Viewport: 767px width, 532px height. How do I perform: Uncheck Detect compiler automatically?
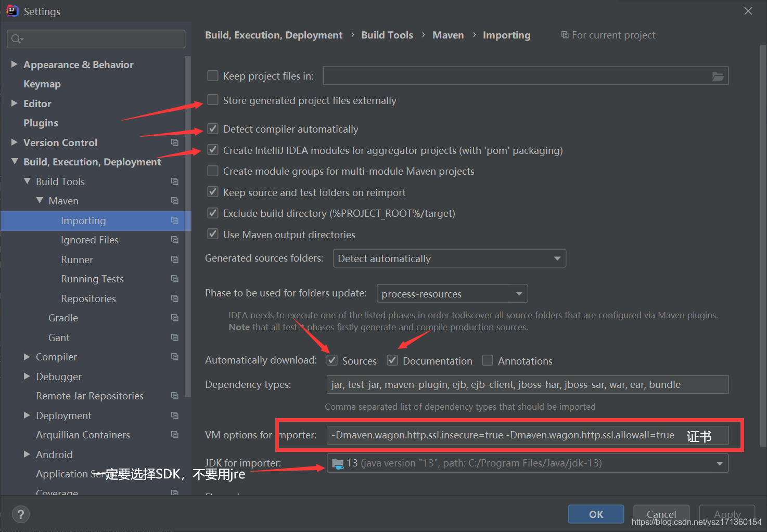(213, 128)
